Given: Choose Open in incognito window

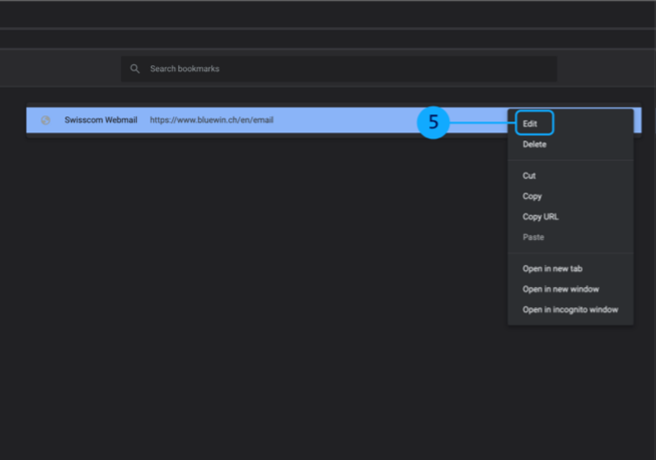Looking at the screenshot, I should [x=570, y=310].
